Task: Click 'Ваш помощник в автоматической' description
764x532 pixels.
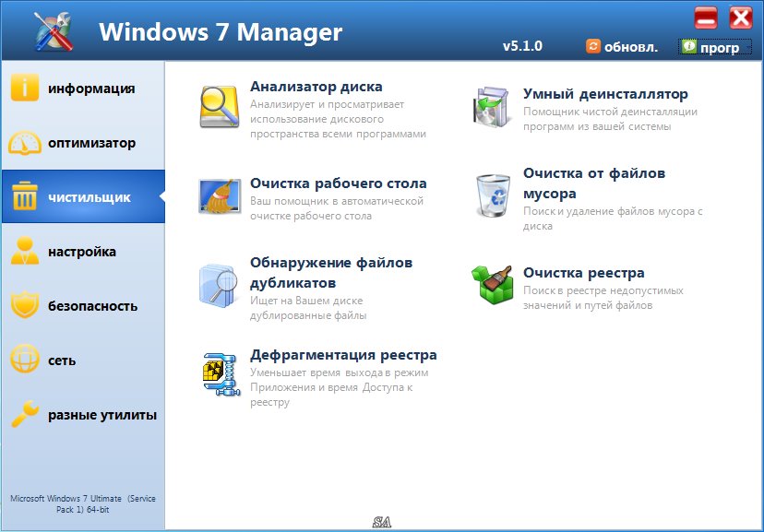Action: point(337,208)
